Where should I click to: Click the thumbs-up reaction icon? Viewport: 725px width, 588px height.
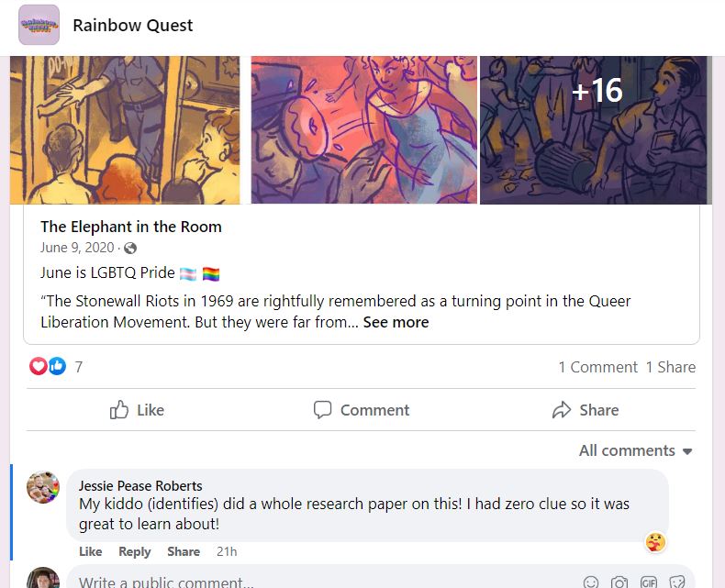tap(57, 367)
